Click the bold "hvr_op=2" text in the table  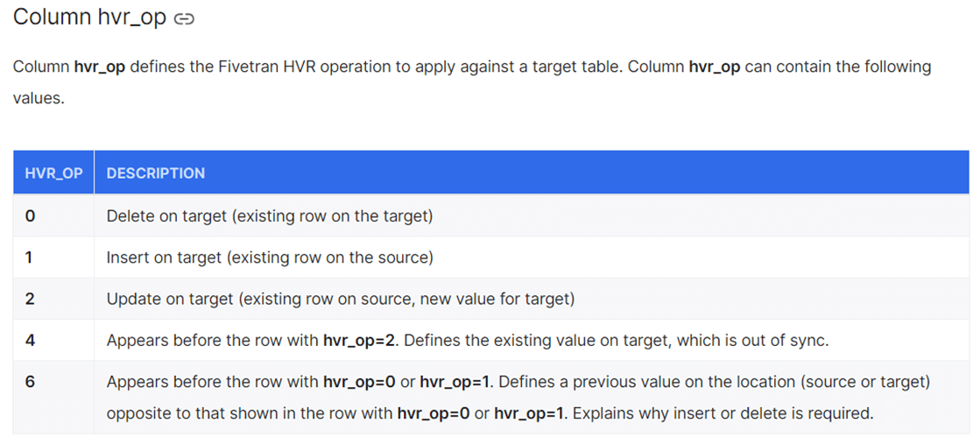click(x=360, y=341)
